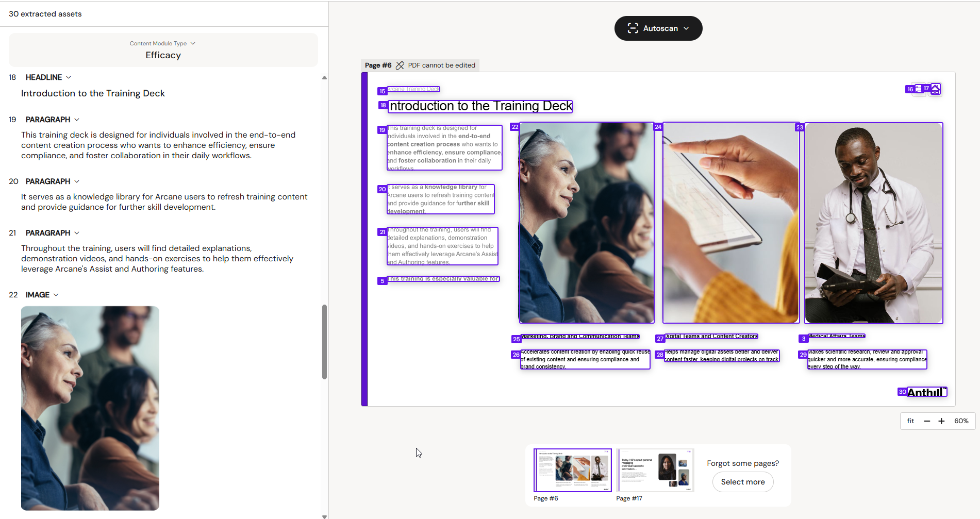The width and height of the screenshot is (980, 519).
Task: Click the fit zoom button
Action: (910, 421)
